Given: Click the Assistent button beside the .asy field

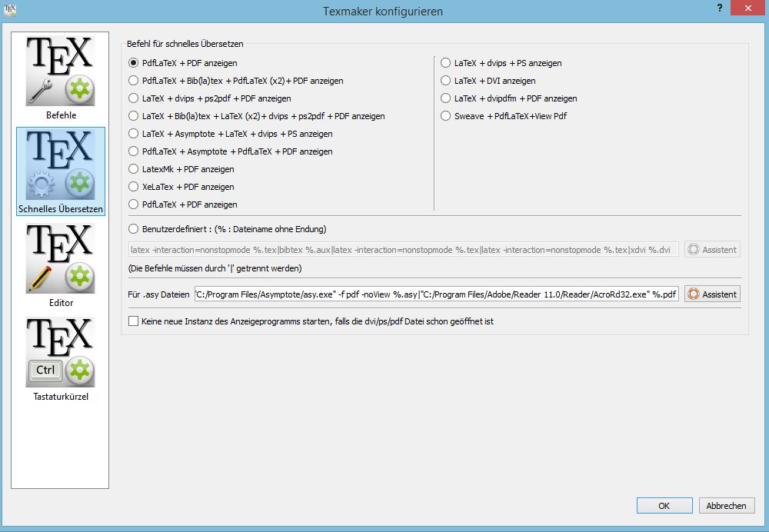Looking at the screenshot, I should pos(712,294).
